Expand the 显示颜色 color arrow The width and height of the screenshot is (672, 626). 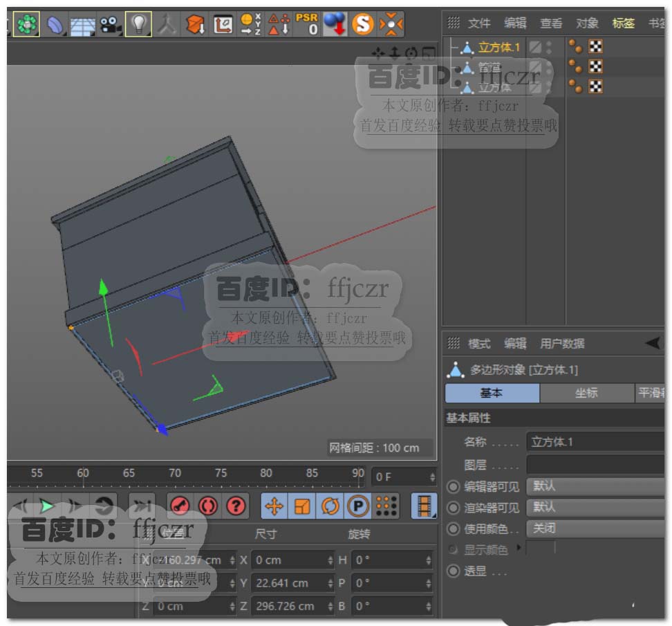click(x=519, y=548)
